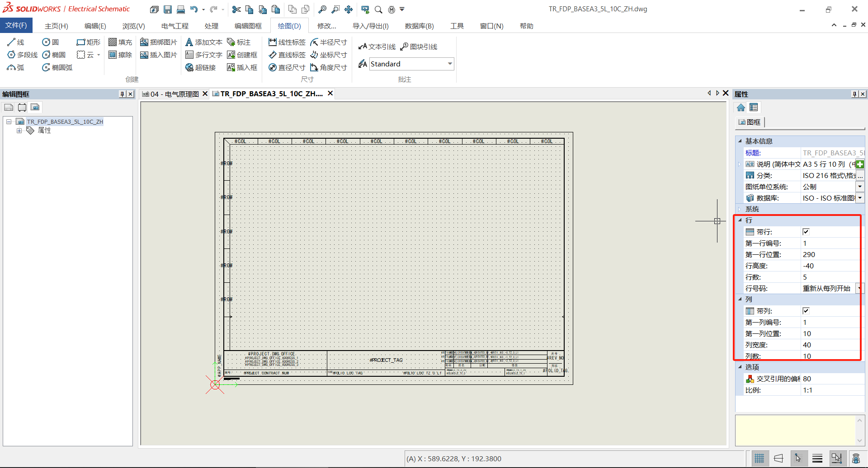
Task: Expand the 系统 section
Action: pyautogui.click(x=740, y=209)
